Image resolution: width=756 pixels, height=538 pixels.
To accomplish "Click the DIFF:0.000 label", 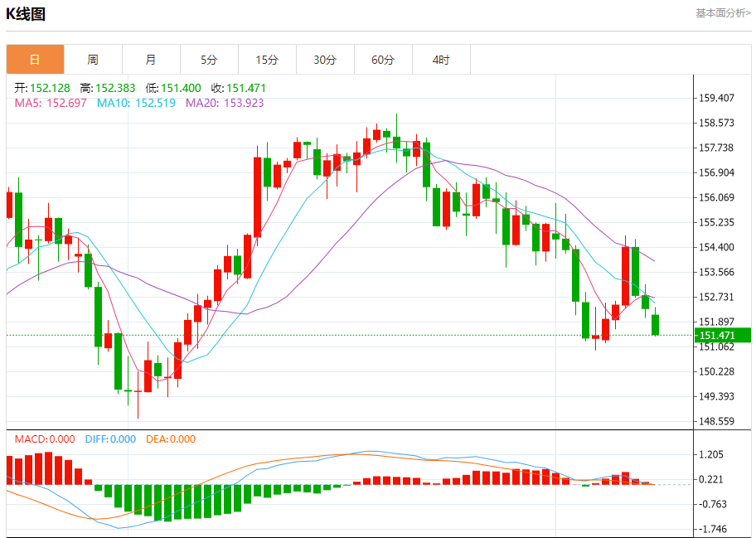I will pyautogui.click(x=110, y=439).
